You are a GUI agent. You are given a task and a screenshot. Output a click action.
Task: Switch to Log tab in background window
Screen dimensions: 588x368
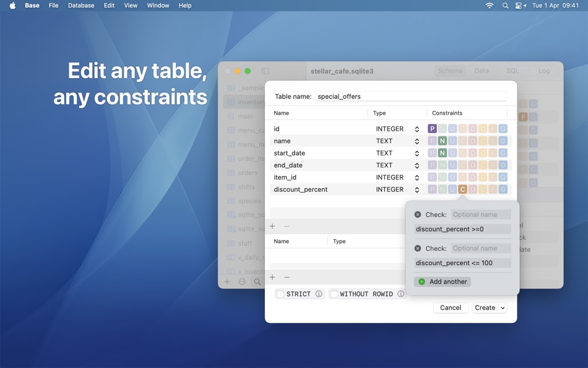pos(544,71)
